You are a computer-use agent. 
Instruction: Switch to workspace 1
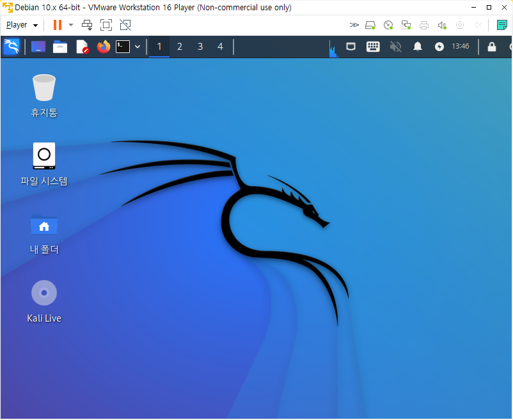tap(159, 47)
